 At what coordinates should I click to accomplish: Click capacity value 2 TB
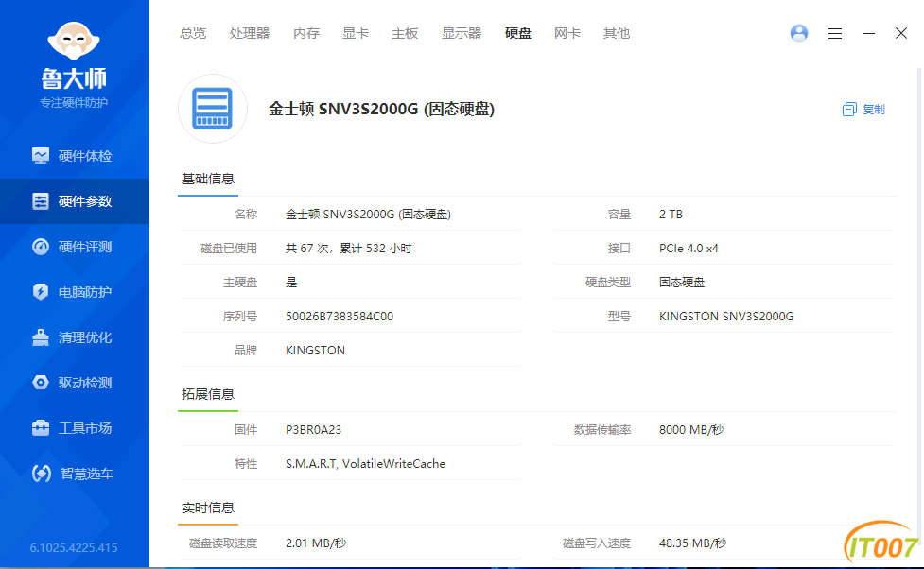tap(671, 215)
